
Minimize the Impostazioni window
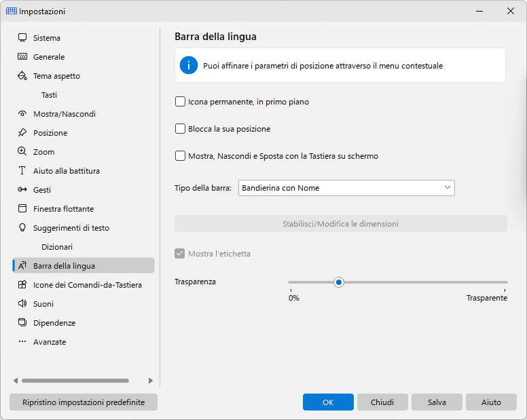pyautogui.click(x=479, y=11)
